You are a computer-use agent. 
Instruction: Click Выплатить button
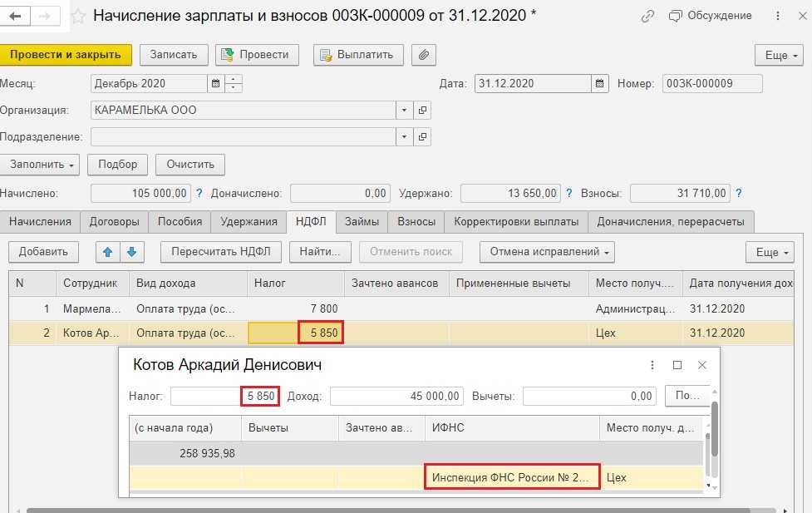pos(358,55)
